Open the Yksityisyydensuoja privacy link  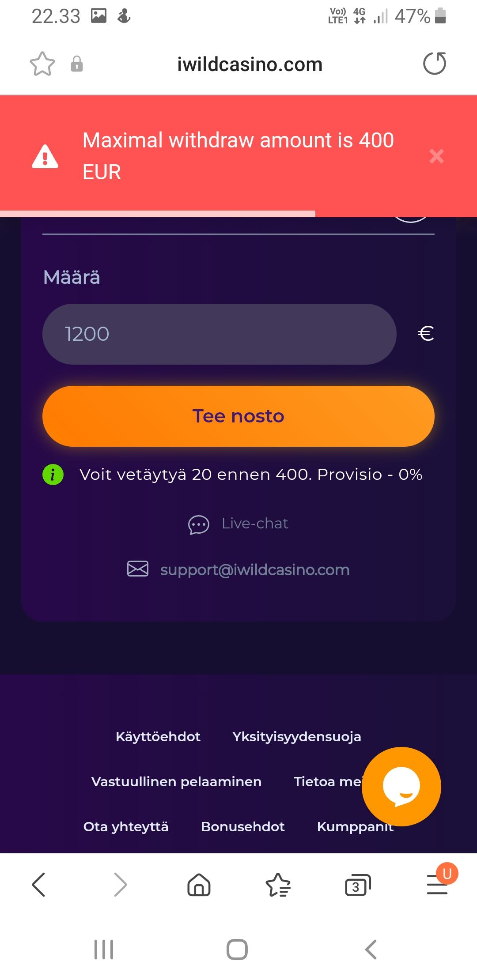click(297, 736)
